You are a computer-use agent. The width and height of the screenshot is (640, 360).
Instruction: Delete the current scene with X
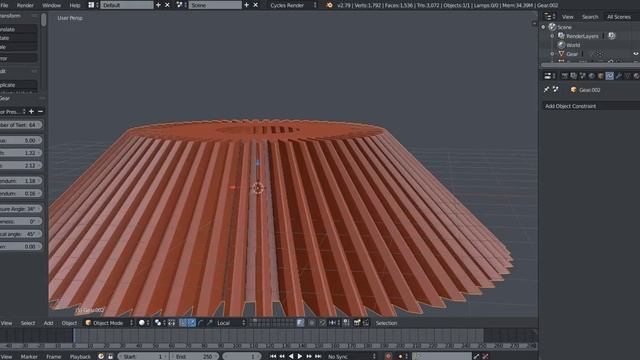tap(256, 5)
